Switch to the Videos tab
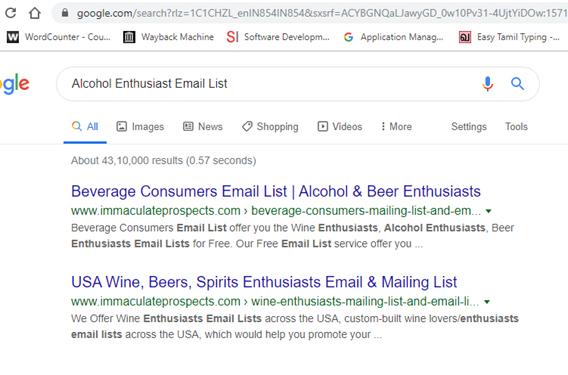Viewport: 568px width, 375px height. 340,126
